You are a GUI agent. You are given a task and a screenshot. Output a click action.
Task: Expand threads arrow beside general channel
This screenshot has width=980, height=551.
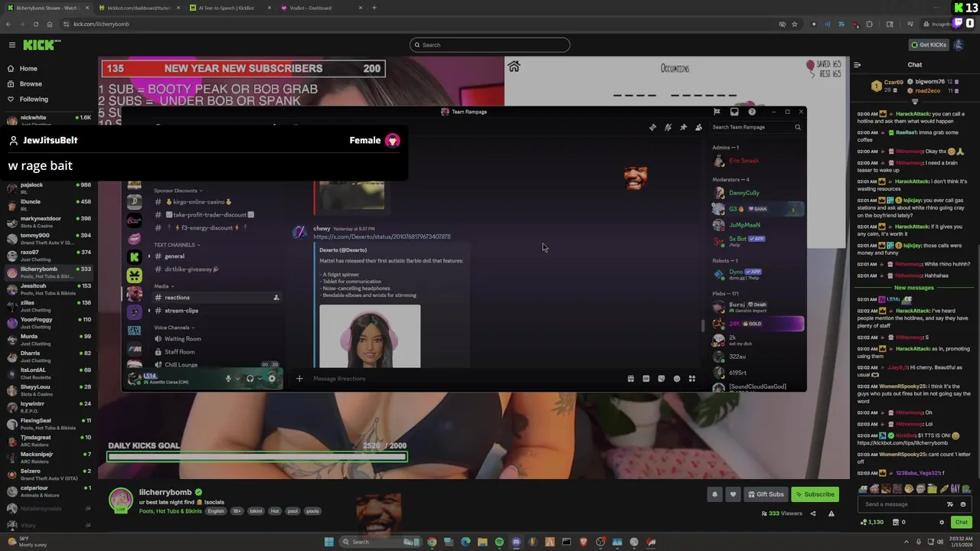pos(149,256)
